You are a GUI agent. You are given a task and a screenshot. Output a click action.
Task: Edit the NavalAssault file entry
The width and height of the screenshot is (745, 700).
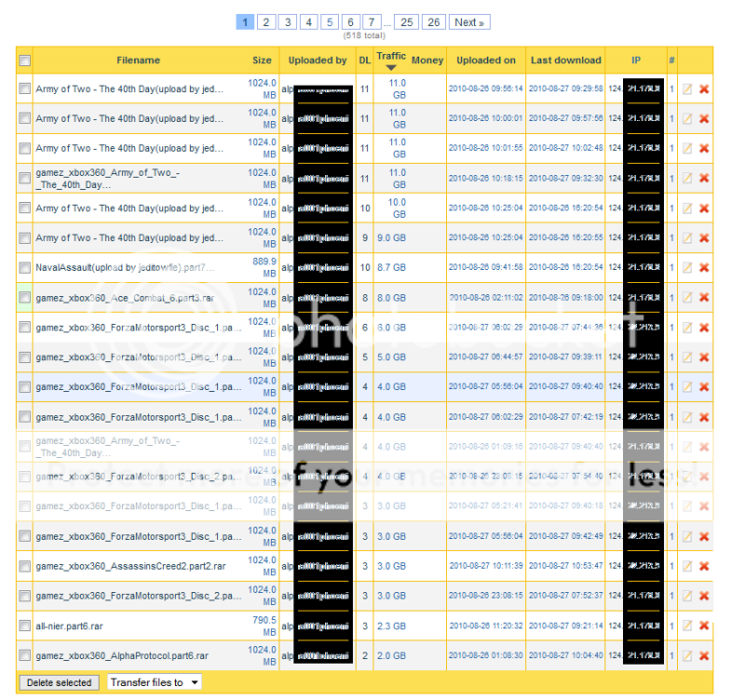[687, 268]
